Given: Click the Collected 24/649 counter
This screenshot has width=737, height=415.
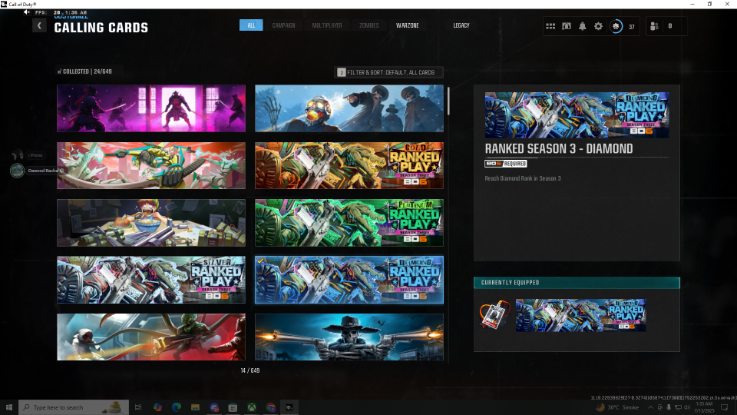Looking at the screenshot, I should (x=85, y=71).
